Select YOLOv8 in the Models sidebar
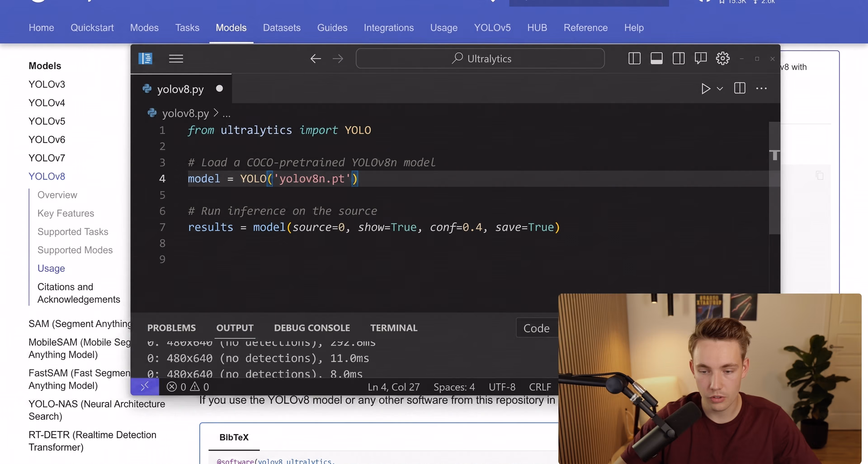Viewport: 868px width, 464px height. coord(47,176)
